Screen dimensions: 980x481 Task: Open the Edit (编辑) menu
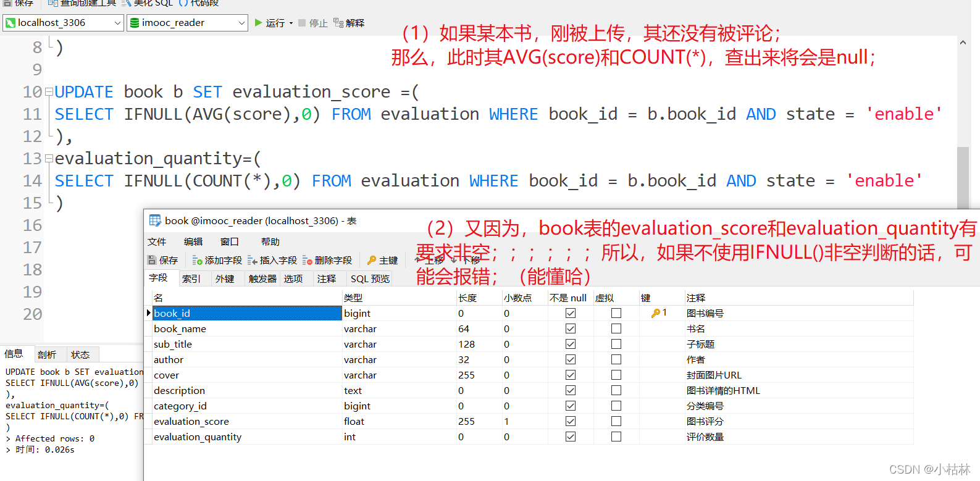[x=193, y=241]
